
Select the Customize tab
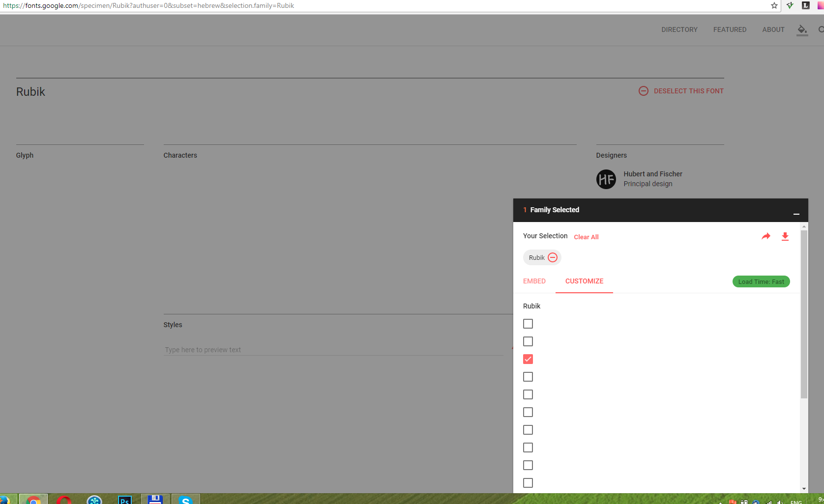pos(584,281)
